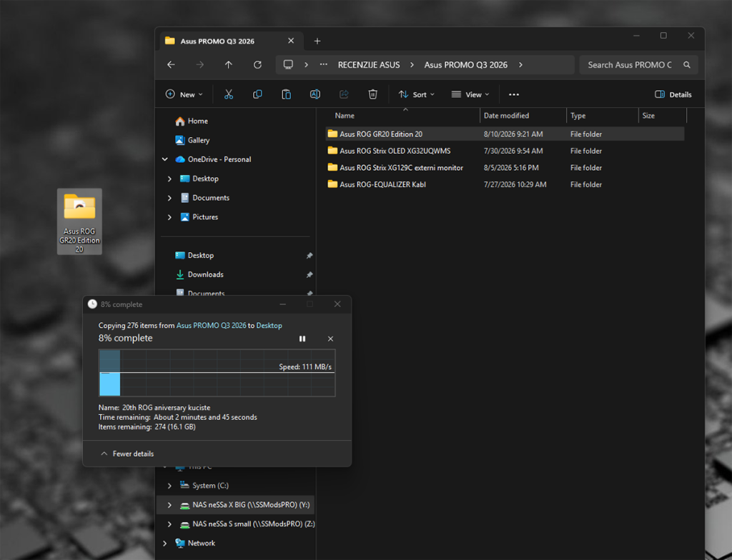Select Asus ROG Strix XG129C externi monitor

(x=505, y=168)
